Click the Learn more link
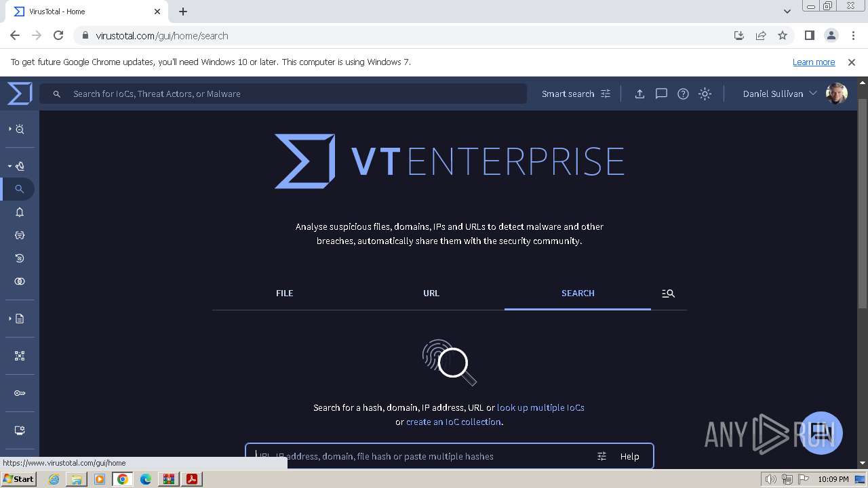Screen dimensions: 868x488 click(x=814, y=62)
